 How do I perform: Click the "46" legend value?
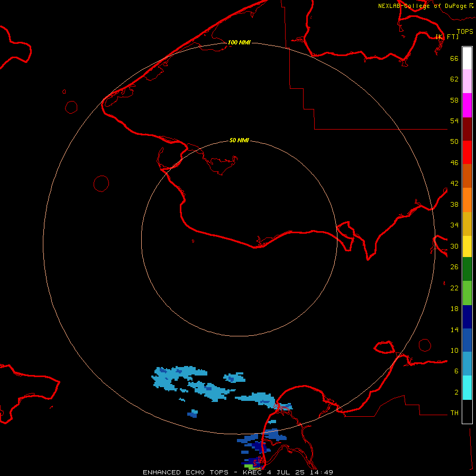tap(454, 163)
